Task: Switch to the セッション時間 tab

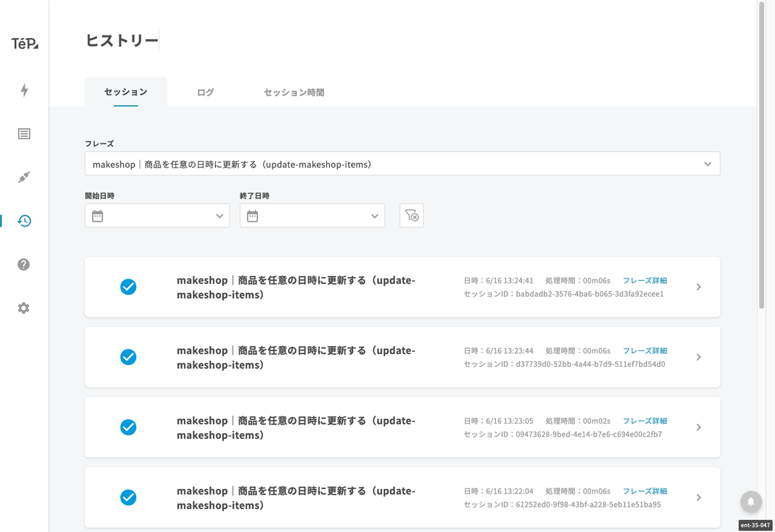Action: click(294, 92)
